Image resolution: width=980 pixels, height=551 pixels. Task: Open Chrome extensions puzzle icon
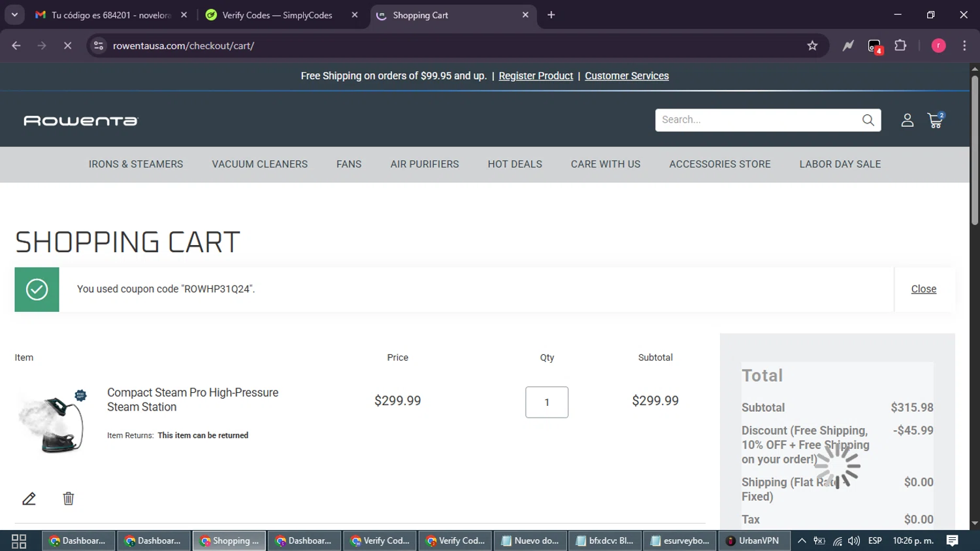coord(900,46)
